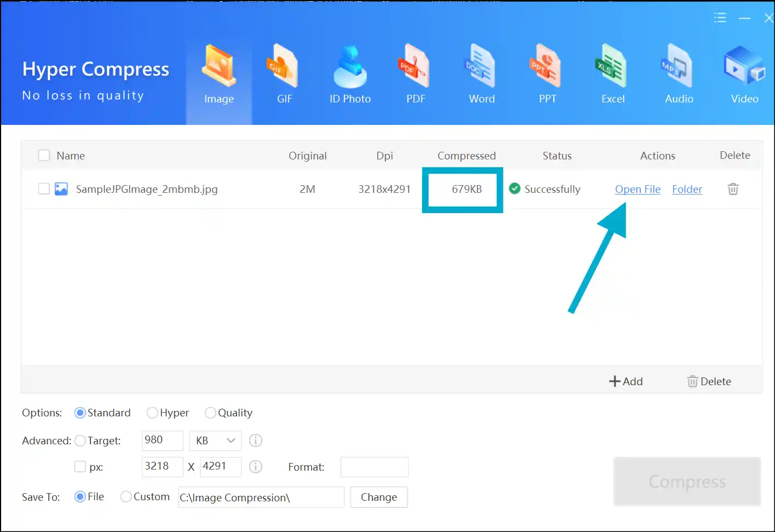
Task: Click the image file type icon in row
Action: coord(61,189)
